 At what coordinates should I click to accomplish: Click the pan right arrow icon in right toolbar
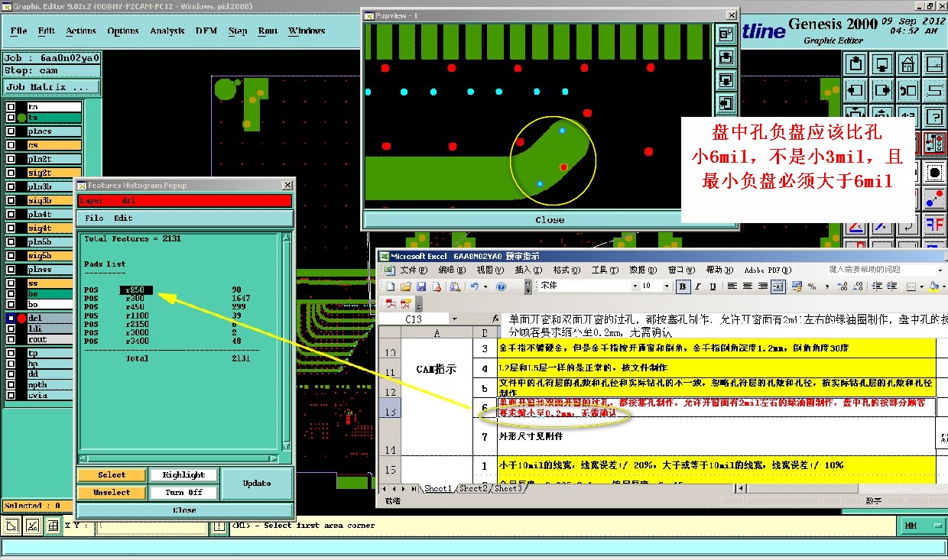tap(882, 90)
